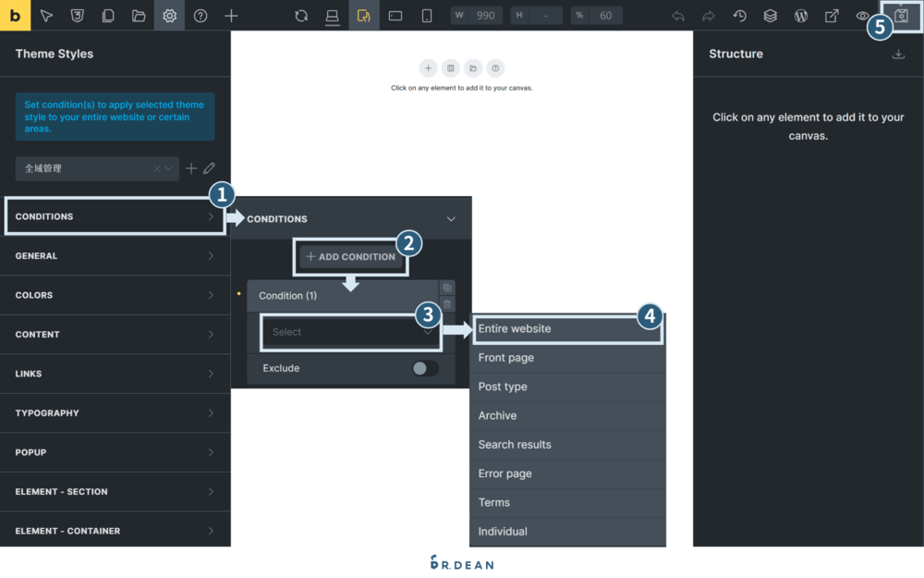Click the WordPress dashboard icon

click(801, 16)
